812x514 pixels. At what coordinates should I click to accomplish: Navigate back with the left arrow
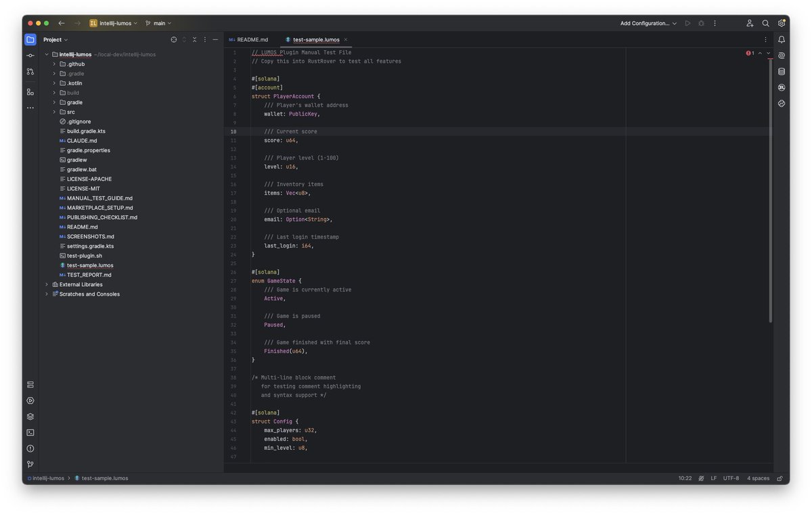pyautogui.click(x=62, y=23)
